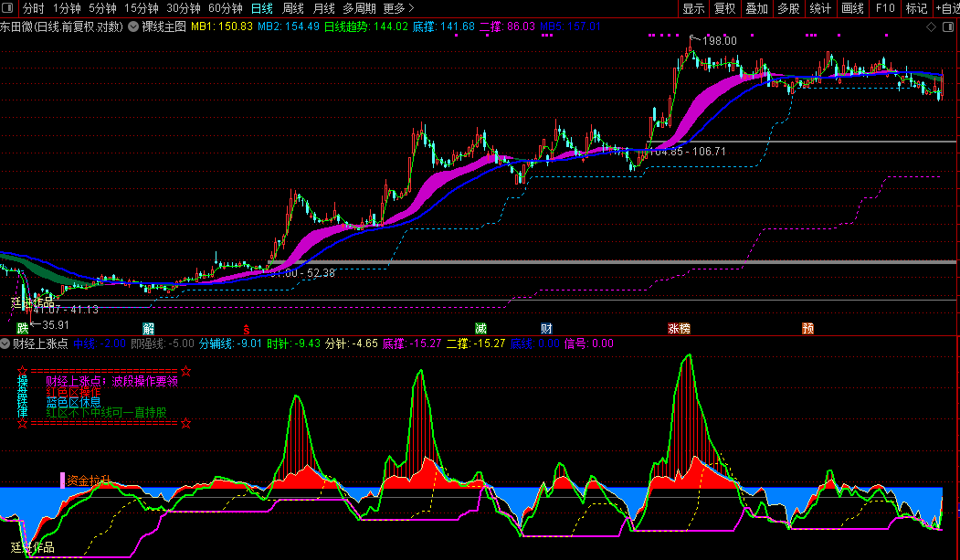This screenshot has width=960, height=560.
Task: Switch to 15分钟 period
Action: pos(142,8)
